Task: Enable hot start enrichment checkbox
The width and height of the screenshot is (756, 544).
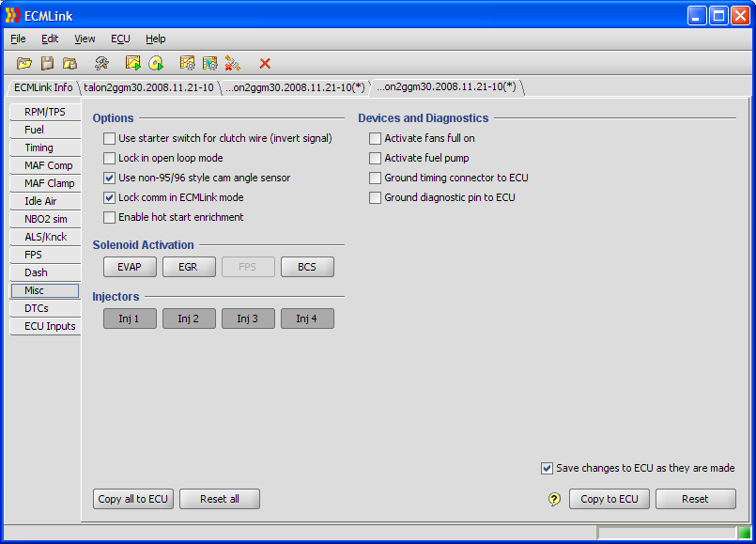Action: tap(110, 217)
